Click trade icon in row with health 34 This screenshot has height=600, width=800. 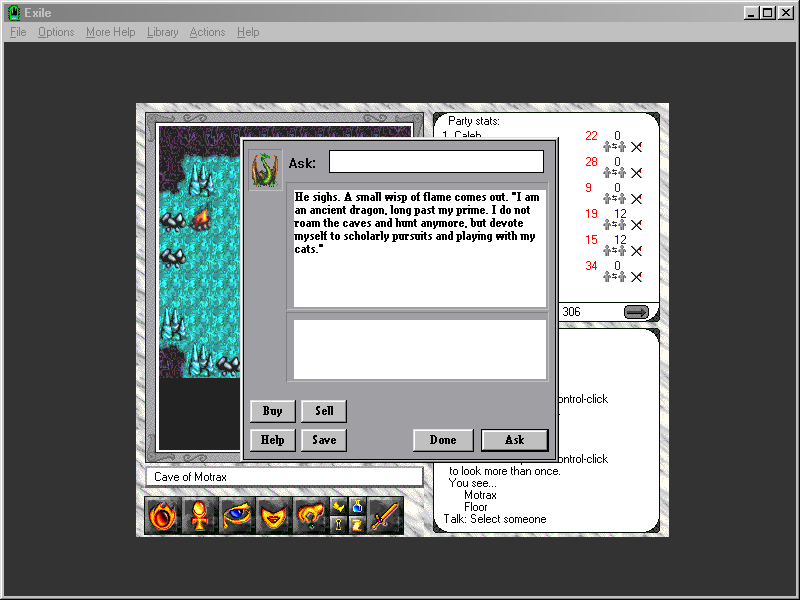pos(614,277)
